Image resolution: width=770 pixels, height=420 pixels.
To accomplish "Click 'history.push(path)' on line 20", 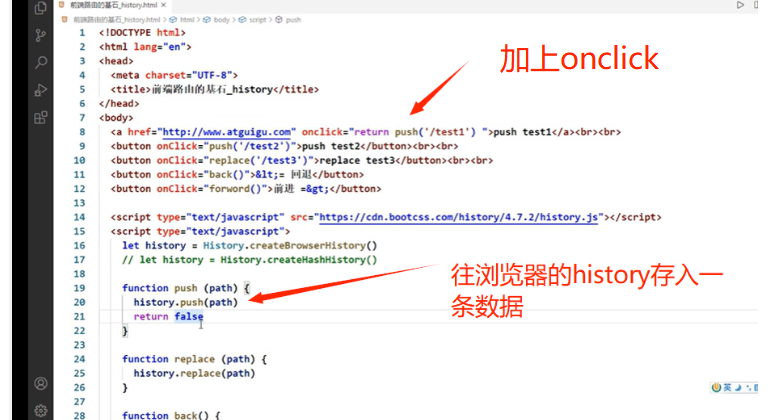I will pyautogui.click(x=186, y=303).
